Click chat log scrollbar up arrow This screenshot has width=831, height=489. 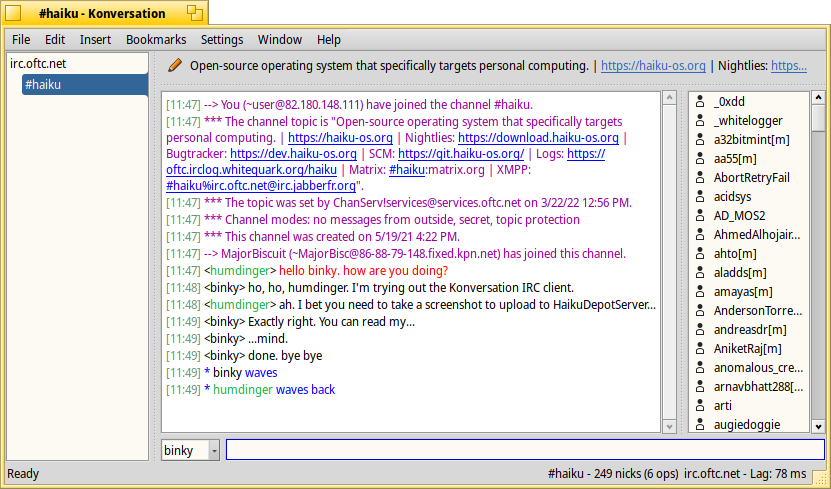point(669,98)
